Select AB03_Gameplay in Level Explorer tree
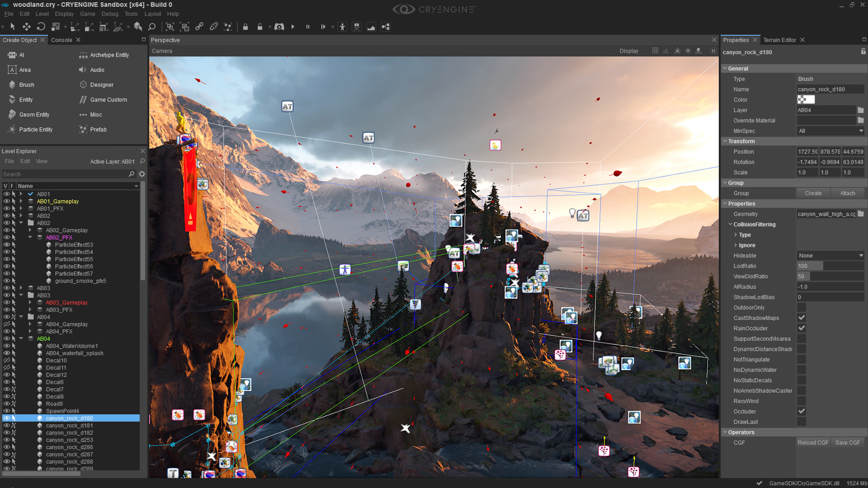This screenshot has height=488, width=868. click(x=67, y=302)
